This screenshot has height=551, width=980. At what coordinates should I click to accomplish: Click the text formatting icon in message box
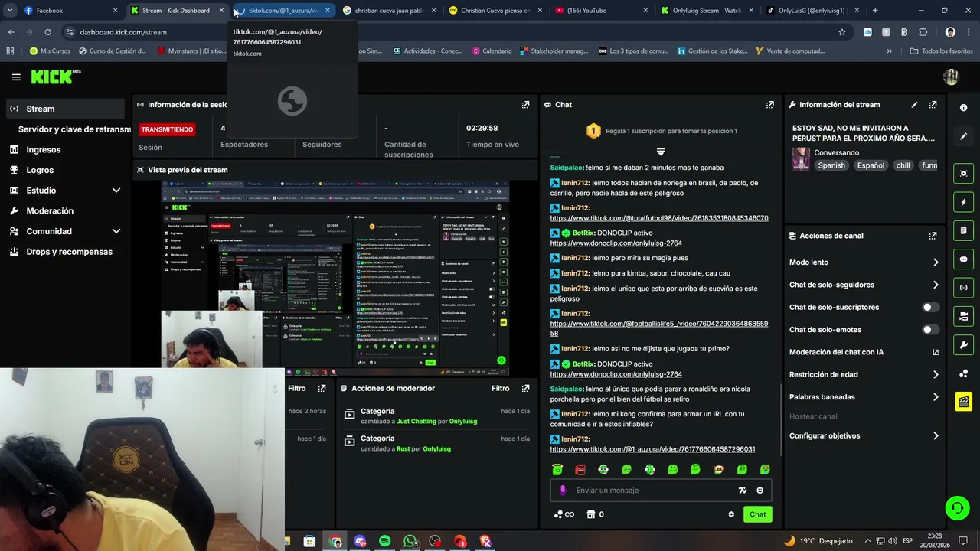742,491
